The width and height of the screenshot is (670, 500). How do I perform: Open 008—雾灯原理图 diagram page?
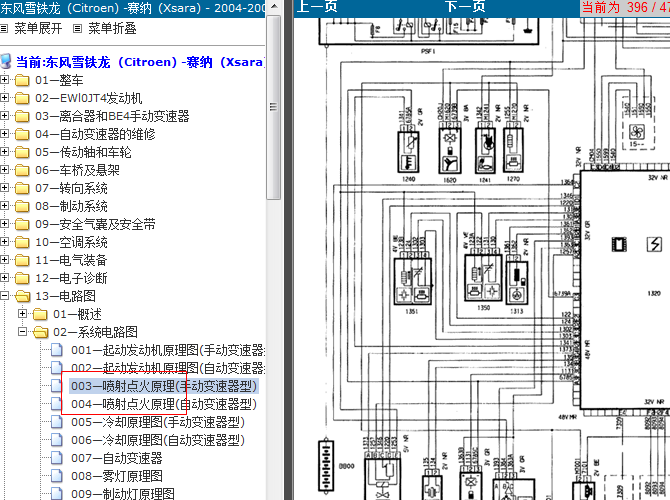point(117,476)
